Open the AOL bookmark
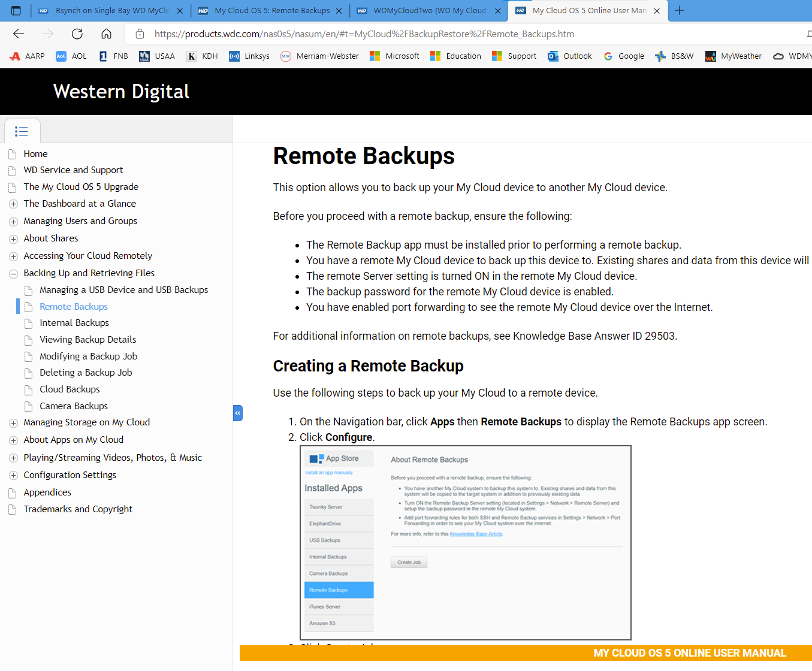This screenshot has width=812, height=671. tap(71, 56)
